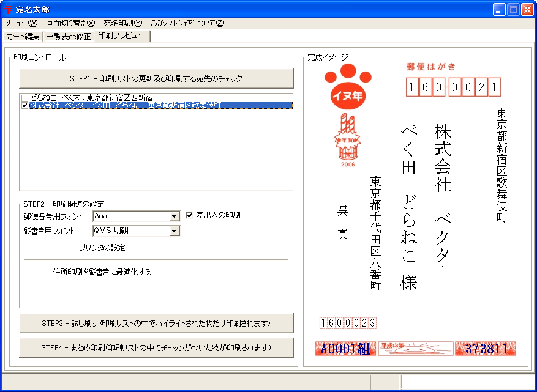Viewport: 537px width, 392px height.
Task: Click the 2006 年賀 kadomatsu stamp image
Action: [x=348, y=140]
